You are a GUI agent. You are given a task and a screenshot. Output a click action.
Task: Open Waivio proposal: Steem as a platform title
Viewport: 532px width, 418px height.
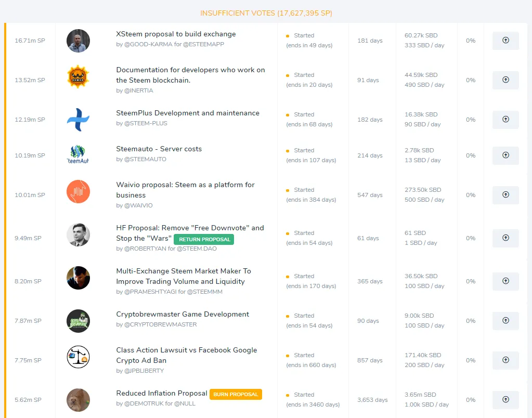[185, 190]
